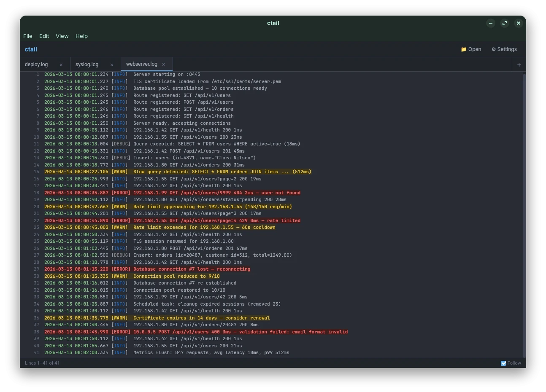Open the Help menu
The image size is (546, 392).
[x=81, y=36]
